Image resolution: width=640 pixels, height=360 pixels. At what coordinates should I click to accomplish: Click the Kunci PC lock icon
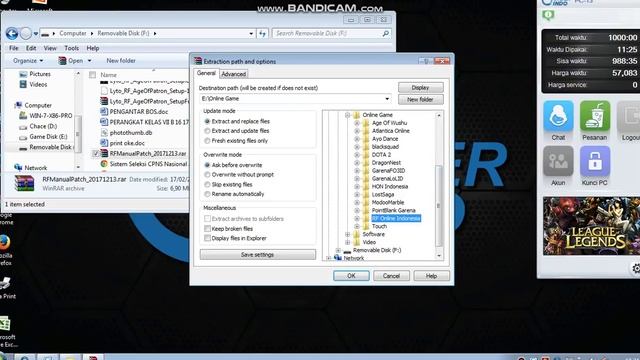coord(595,161)
